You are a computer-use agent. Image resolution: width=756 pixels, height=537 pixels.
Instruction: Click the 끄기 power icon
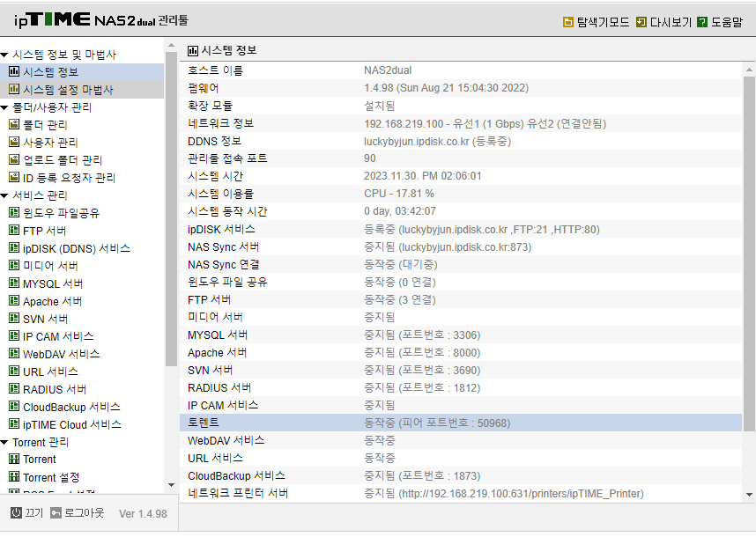[17, 513]
